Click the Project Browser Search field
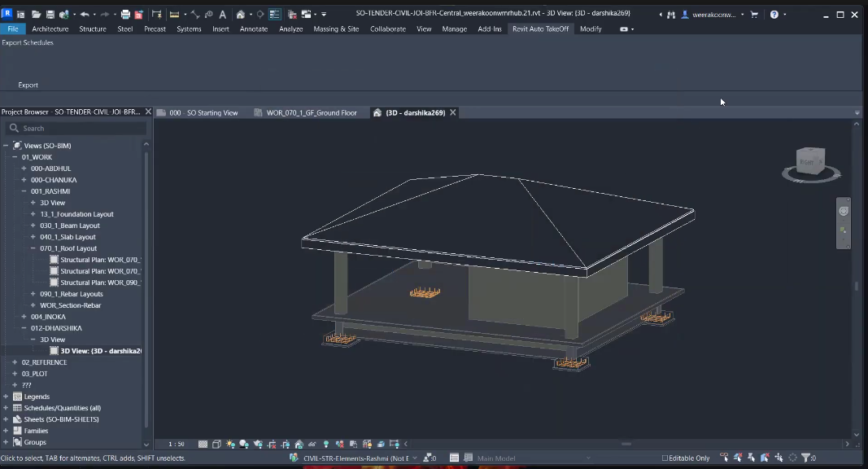This screenshot has width=868, height=469. 76,128
